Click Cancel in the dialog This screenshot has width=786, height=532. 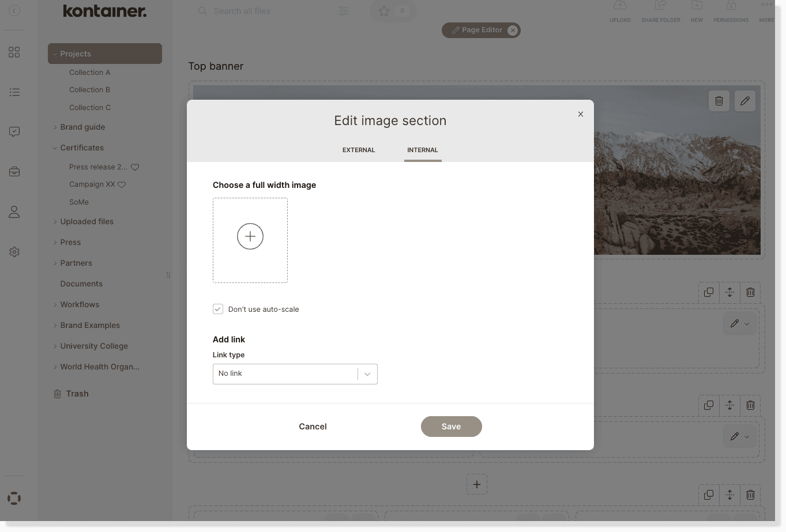313,427
